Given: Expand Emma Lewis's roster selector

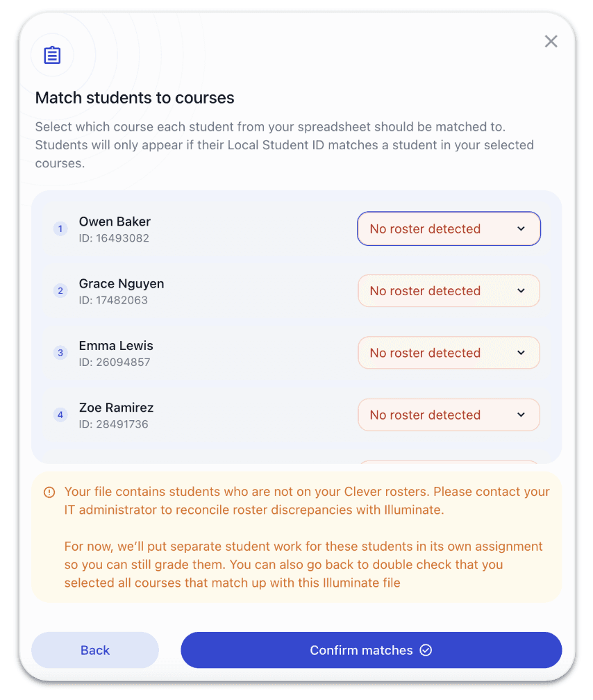Looking at the screenshot, I should (448, 353).
